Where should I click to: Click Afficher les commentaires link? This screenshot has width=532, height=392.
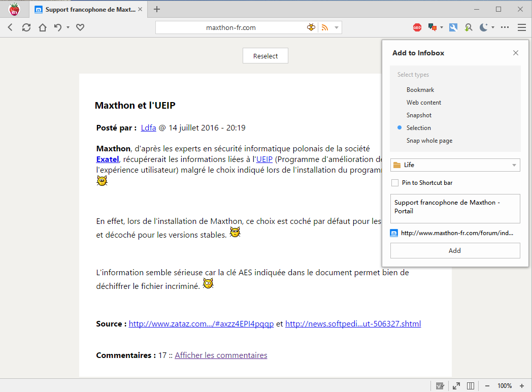pyautogui.click(x=221, y=355)
